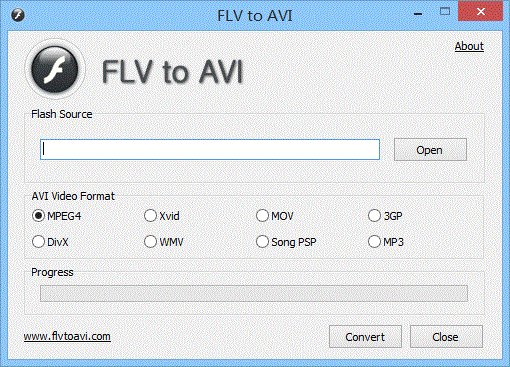Pick the 3GP format option

pyautogui.click(x=385, y=216)
